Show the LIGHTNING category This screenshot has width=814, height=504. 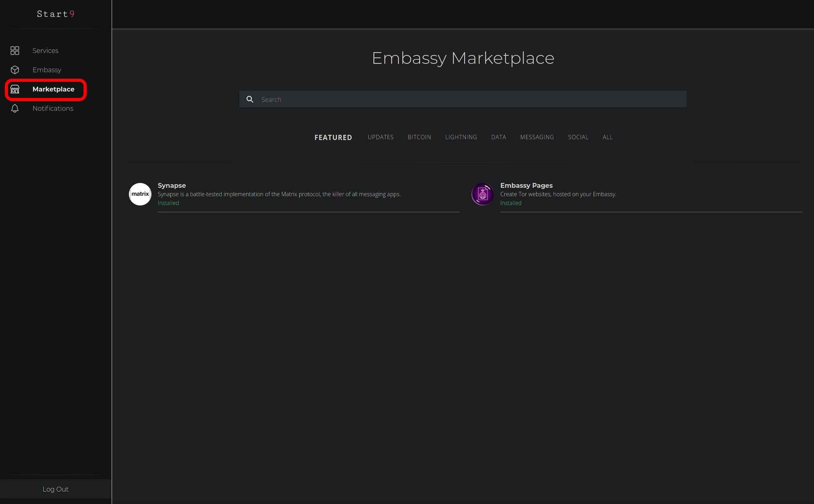tap(461, 137)
